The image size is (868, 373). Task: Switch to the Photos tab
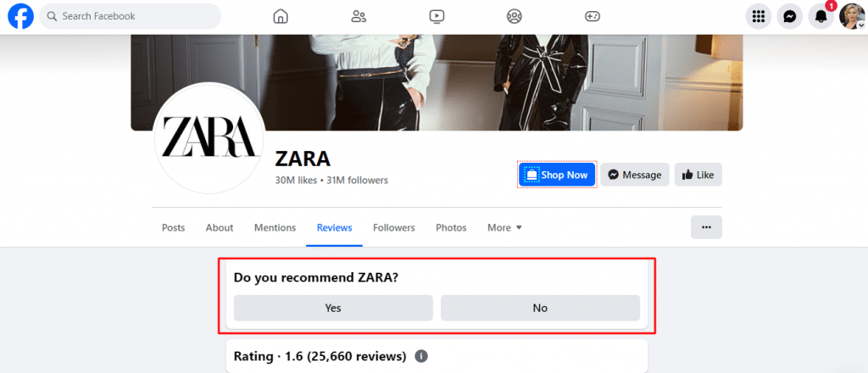pyautogui.click(x=451, y=227)
